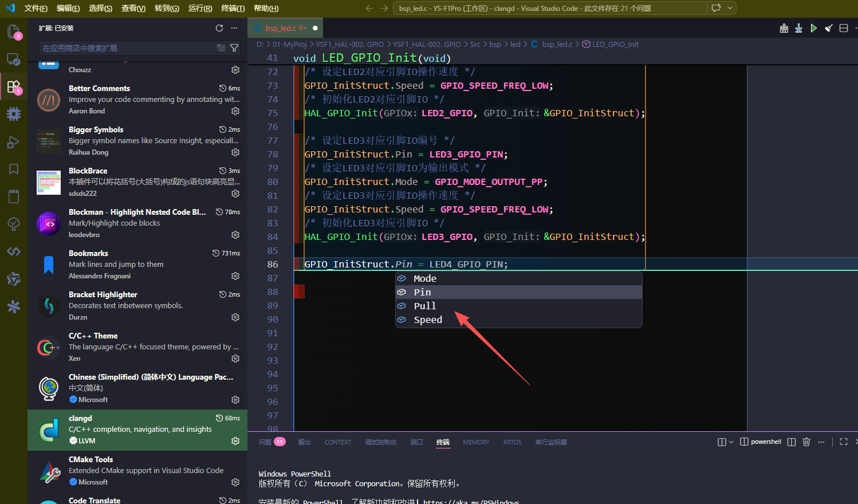Open the CMake Tools extension entry
This screenshot has width=858, height=504.
(x=137, y=471)
